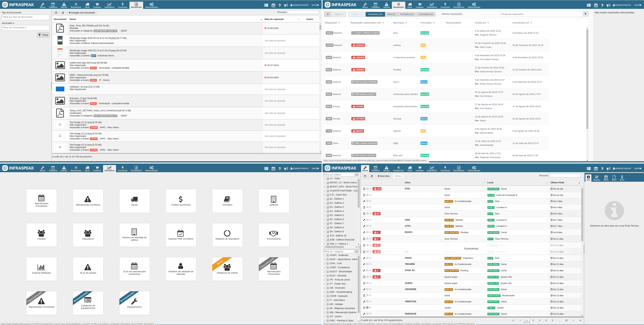This screenshot has height=325, width=644.
Task: Toggle column view icon in Documentos window toolbar
Action: [56, 13]
